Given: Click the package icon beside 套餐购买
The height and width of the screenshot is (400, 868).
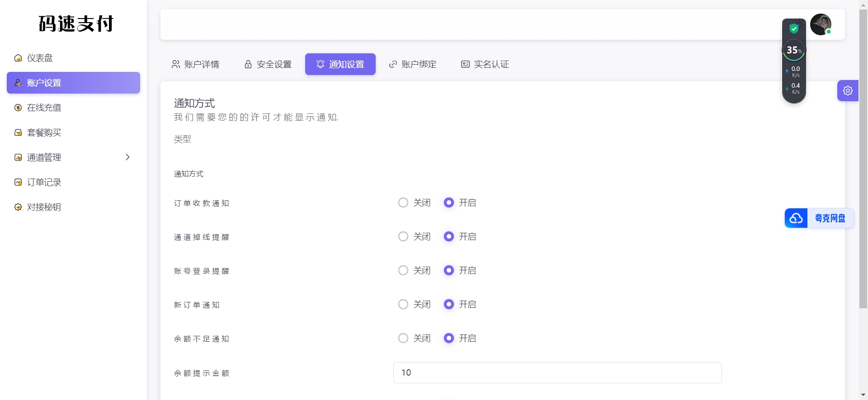Looking at the screenshot, I should pyautogui.click(x=18, y=132).
